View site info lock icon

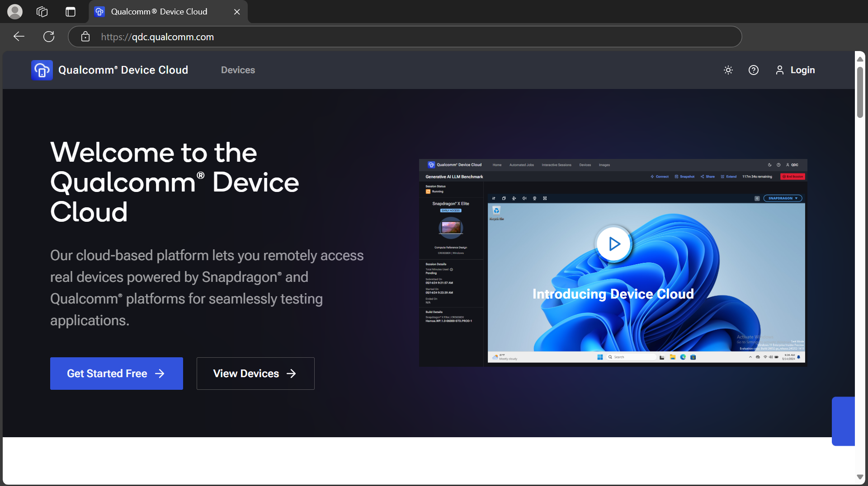pos(85,37)
